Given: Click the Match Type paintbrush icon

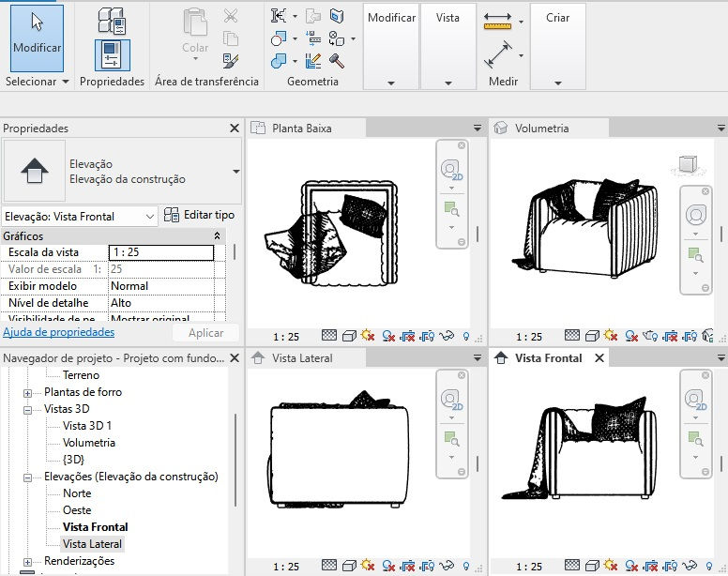Looking at the screenshot, I should pyautogui.click(x=231, y=60).
